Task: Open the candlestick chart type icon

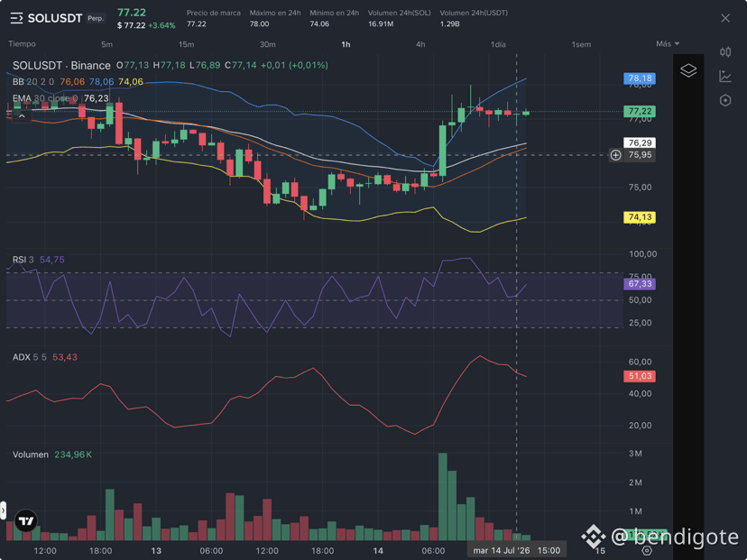Action: 725,52
